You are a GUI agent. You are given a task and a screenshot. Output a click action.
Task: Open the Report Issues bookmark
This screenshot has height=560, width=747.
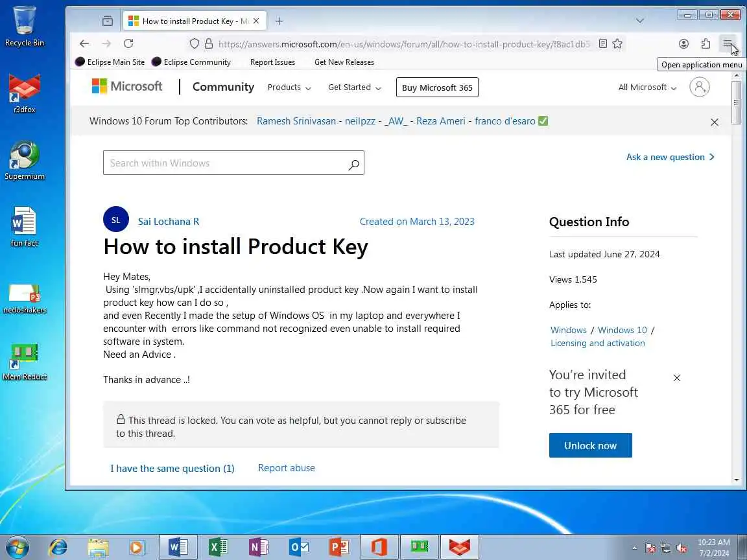(x=272, y=62)
